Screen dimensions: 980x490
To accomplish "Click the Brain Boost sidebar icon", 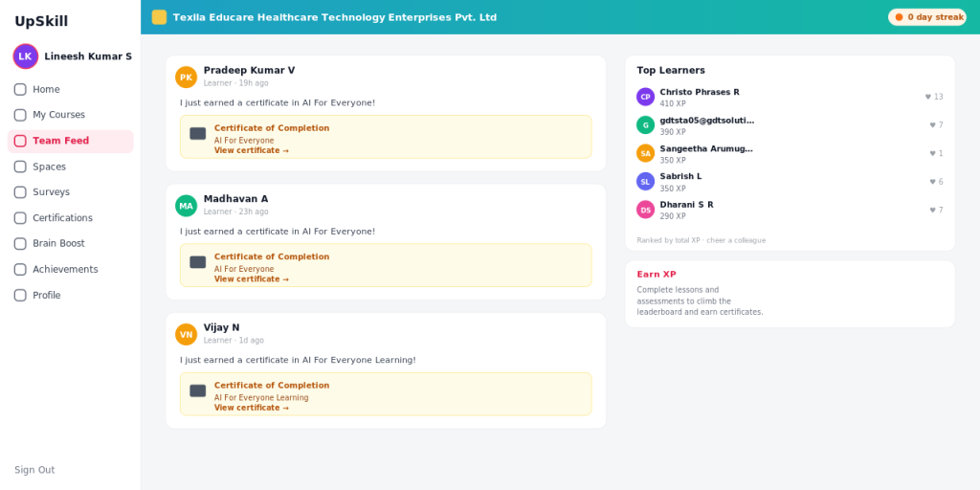I will click(x=20, y=244).
